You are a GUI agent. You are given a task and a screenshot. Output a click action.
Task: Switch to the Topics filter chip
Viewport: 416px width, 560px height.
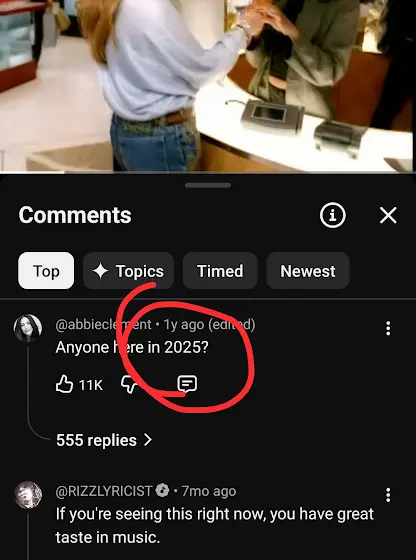tap(129, 271)
